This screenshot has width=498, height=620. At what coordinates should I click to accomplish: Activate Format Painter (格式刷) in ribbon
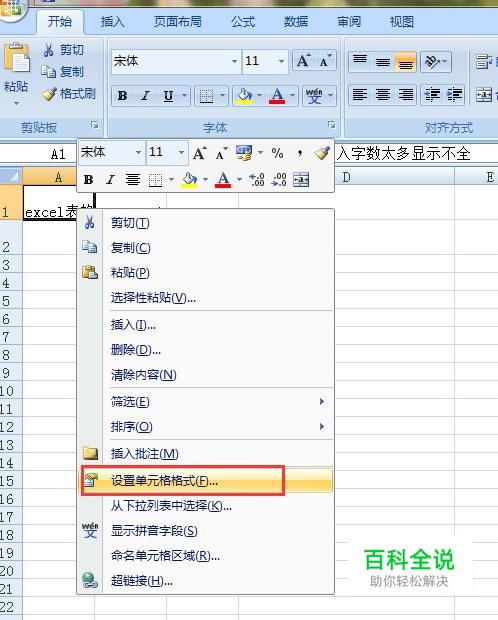69,94
